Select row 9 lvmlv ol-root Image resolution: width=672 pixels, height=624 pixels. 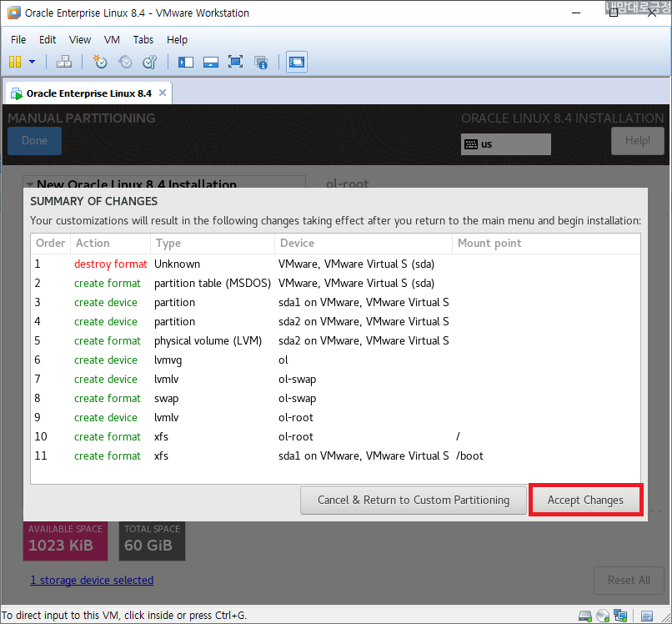[x=335, y=417]
